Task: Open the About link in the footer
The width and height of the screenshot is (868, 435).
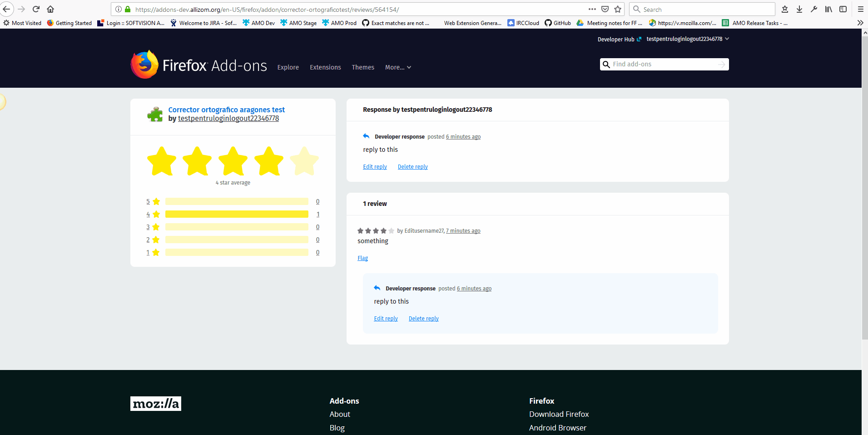Action: [x=340, y=414]
